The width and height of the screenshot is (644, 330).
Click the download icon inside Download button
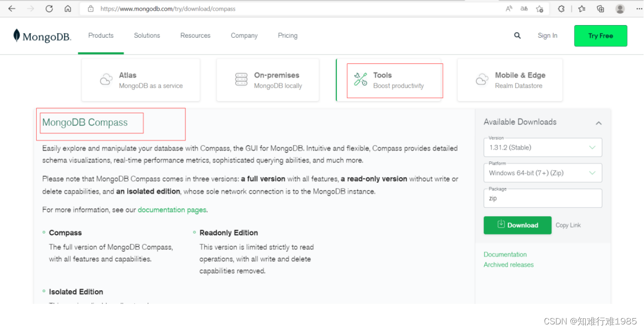pos(501,224)
